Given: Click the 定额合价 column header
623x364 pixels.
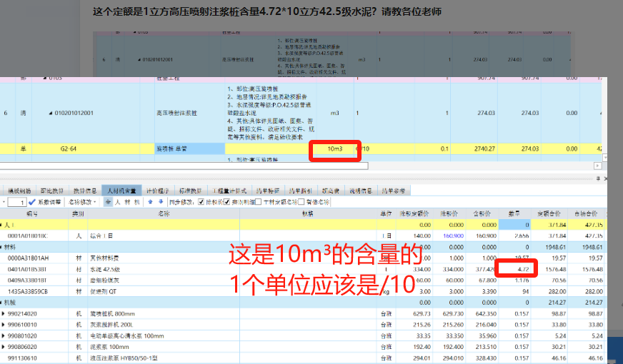Looking at the screenshot, I should click(x=549, y=213).
